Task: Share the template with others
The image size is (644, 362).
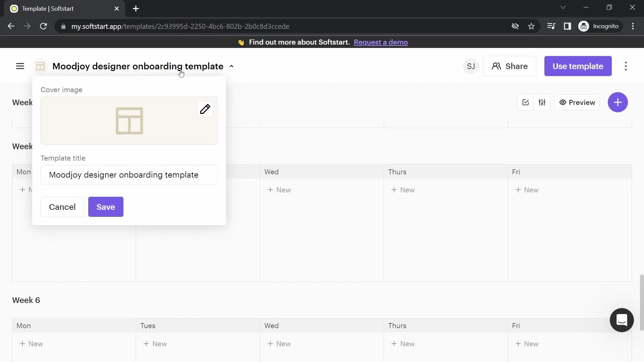Action: [509, 66]
